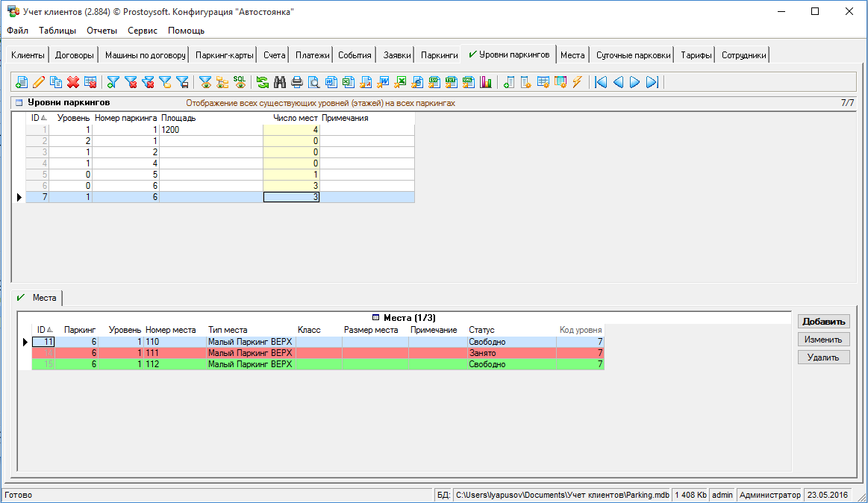The width and height of the screenshot is (868, 503).
Task: Click the bar chart icon in toolbar
Action: pyautogui.click(x=486, y=82)
